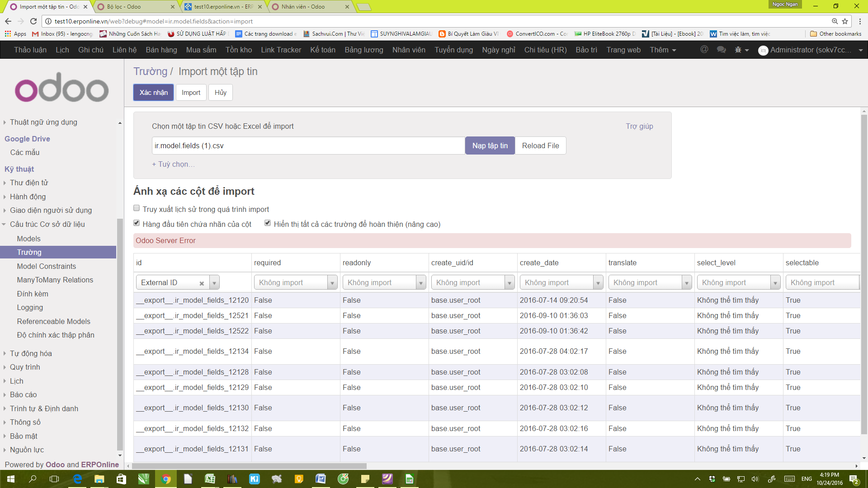The image size is (868, 488).
Task: Click the Import button
Action: pos(191,93)
